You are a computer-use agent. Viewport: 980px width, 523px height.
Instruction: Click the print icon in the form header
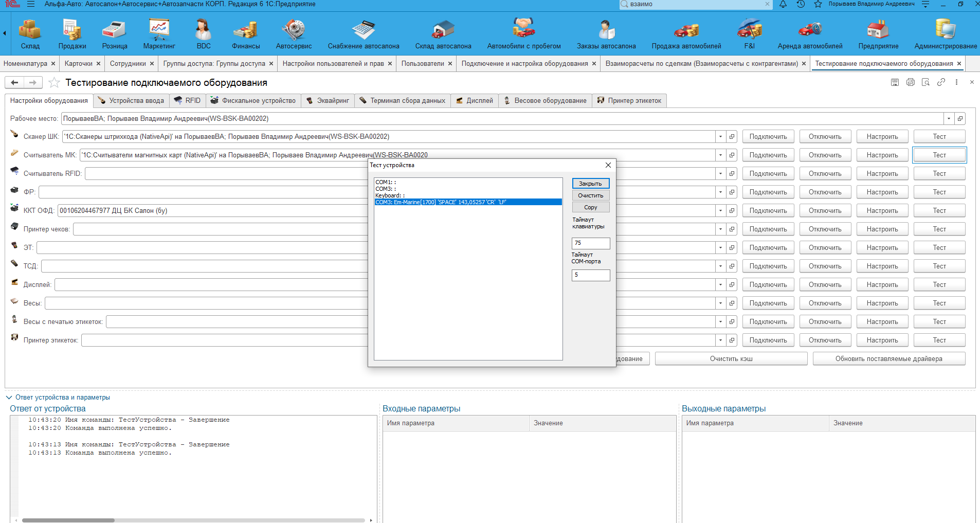pos(910,82)
